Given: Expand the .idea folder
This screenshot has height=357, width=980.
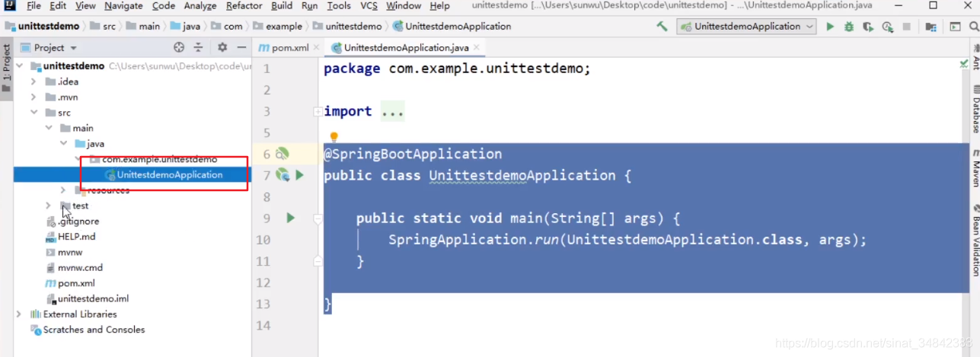Looking at the screenshot, I should 33,81.
